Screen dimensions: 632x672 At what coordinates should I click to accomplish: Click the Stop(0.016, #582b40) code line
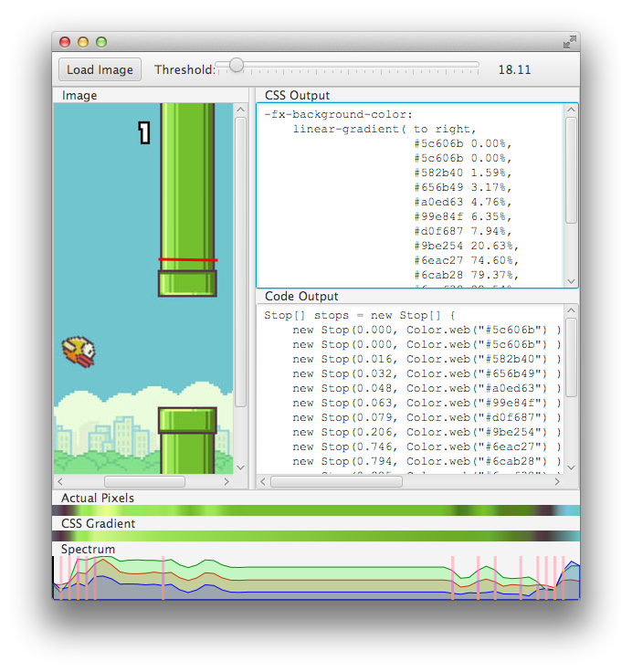427,359
